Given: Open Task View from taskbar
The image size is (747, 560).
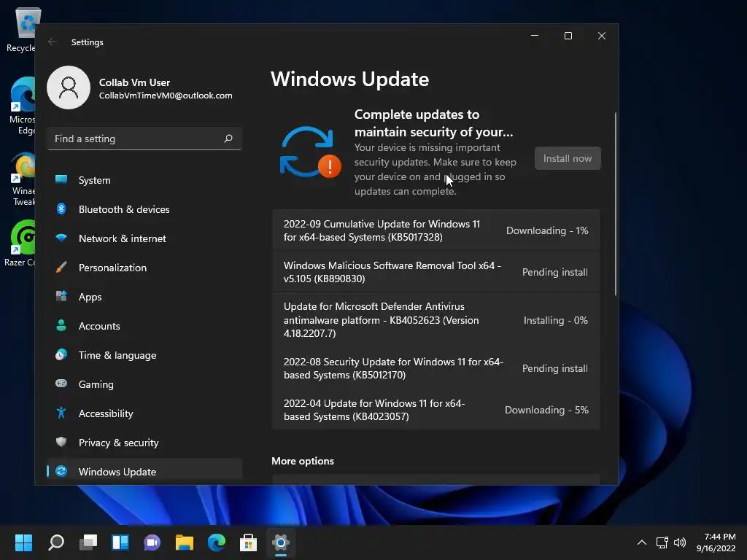Looking at the screenshot, I should (x=88, y=542).
